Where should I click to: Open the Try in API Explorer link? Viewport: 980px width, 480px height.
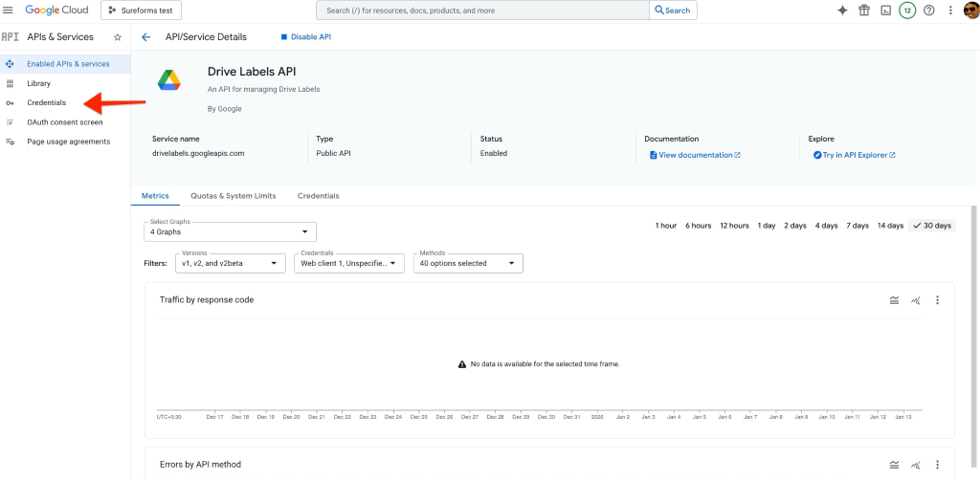(x=855, y=156)
